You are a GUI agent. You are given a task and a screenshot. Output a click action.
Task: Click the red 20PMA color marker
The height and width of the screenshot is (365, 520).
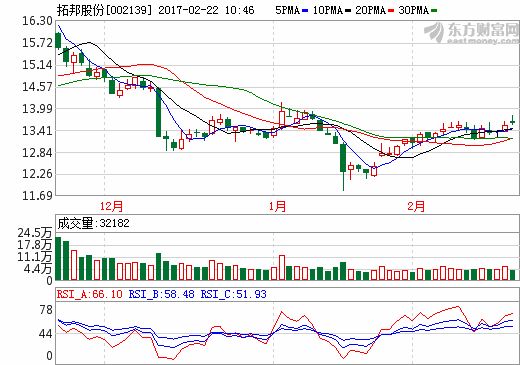coord(391,11)
